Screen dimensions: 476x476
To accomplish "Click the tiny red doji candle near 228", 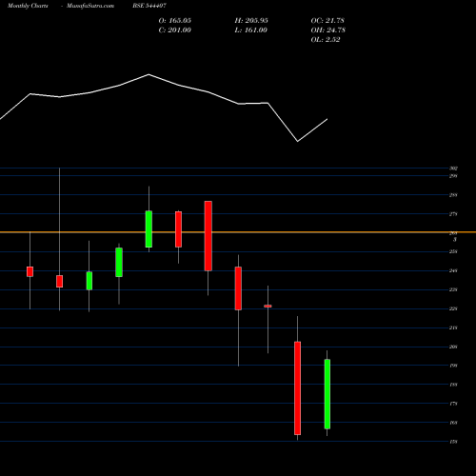I will point(268,307).
